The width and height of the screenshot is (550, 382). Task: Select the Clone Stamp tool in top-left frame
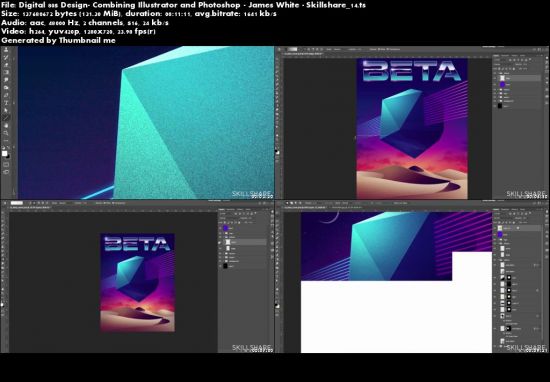tap(6, 50)
